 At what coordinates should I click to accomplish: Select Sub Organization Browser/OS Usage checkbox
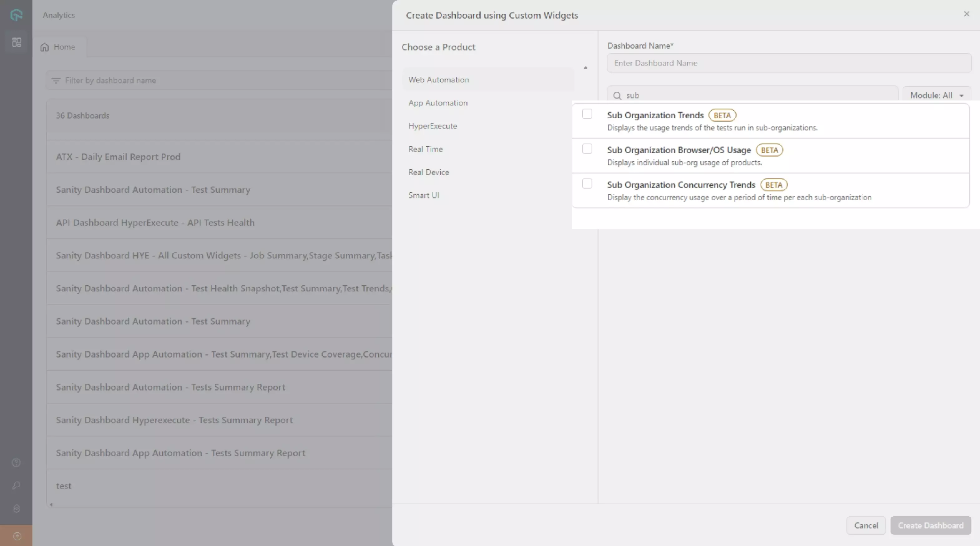[587, 149]
